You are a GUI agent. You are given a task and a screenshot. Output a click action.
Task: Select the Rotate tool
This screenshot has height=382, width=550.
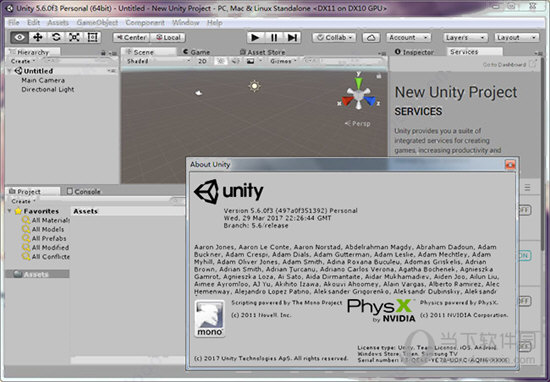point(56,37)
